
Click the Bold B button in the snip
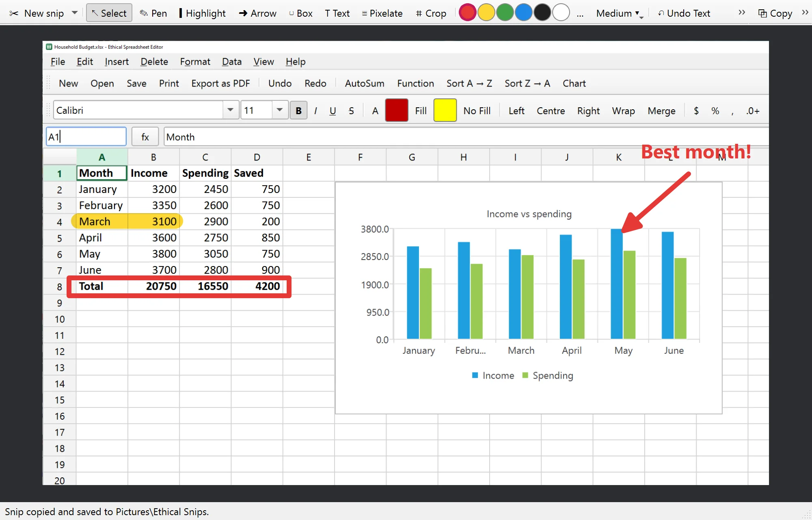pos(298,110)
